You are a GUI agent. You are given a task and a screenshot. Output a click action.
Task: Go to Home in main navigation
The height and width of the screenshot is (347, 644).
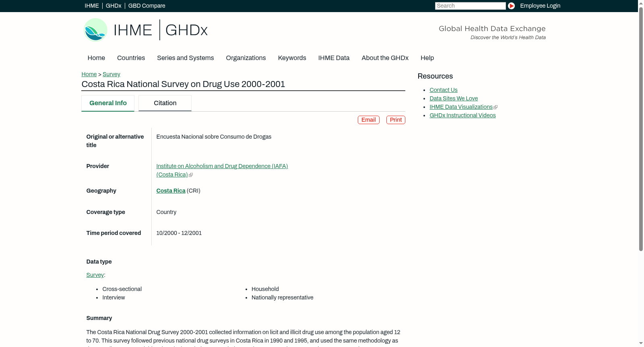point(96,58)
